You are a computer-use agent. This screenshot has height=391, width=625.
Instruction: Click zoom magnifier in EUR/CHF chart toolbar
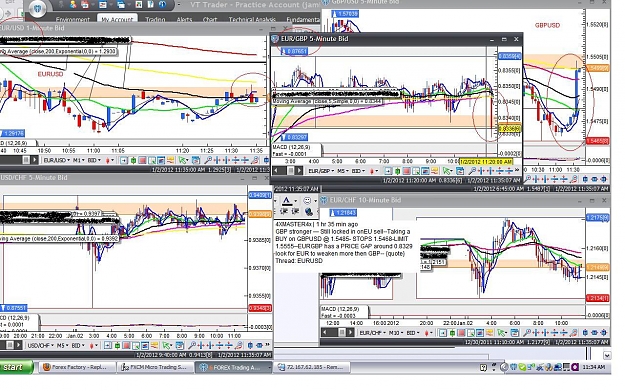pyautogui.click(x=527, y=333)
